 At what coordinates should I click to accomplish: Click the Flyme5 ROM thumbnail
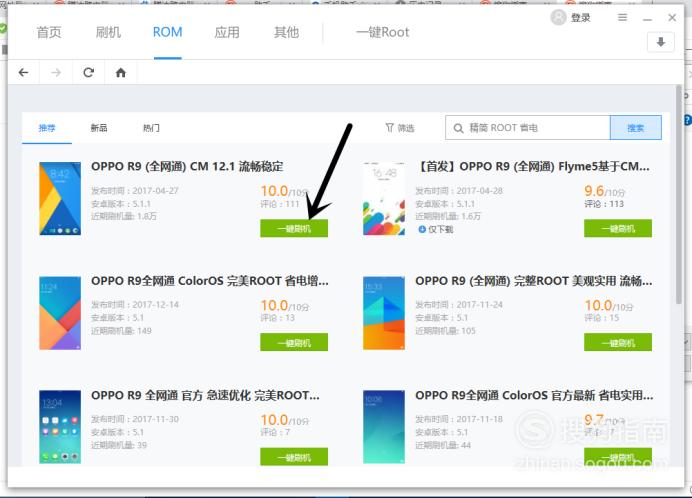tap(384, 199)
